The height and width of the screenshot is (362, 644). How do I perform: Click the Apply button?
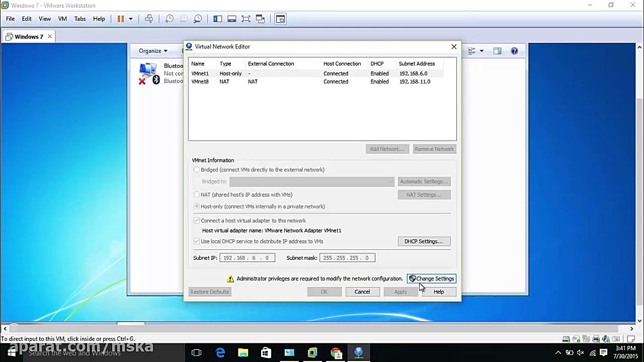[400, 292]
